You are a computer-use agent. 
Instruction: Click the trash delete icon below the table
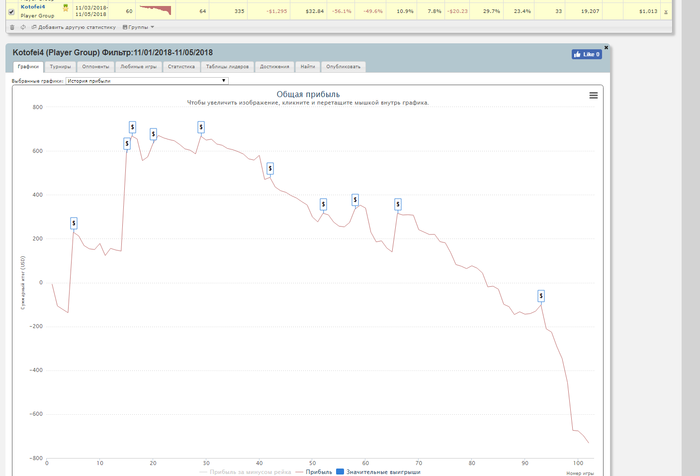(x=12, y=27)
